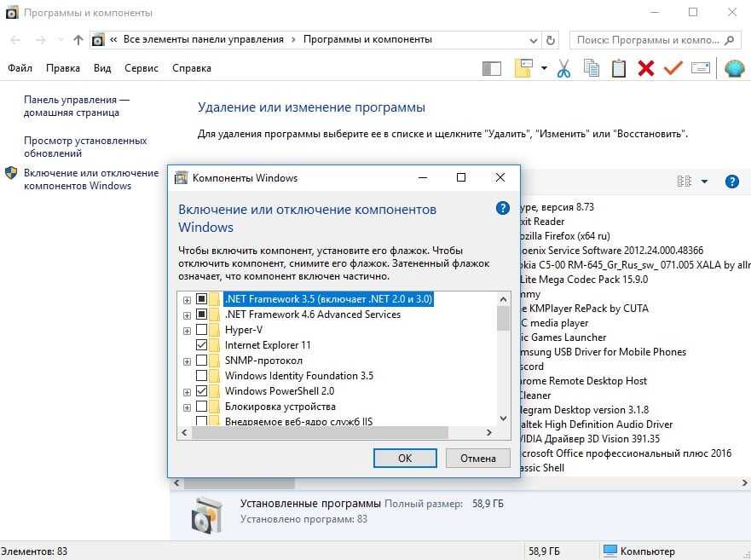Viewport: 751px width, 560px height.
Task: Open the Сервис menu
Action: 142,68
